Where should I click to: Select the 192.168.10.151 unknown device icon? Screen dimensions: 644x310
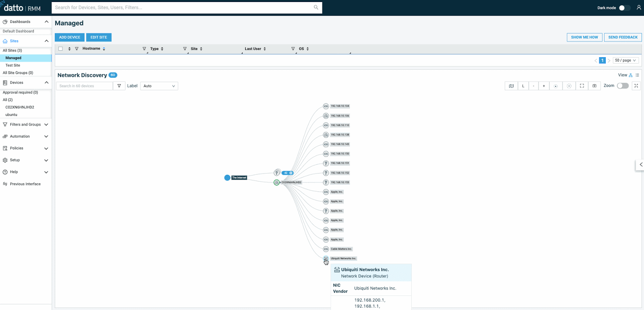pyautogui.click(x=326, y=163)
